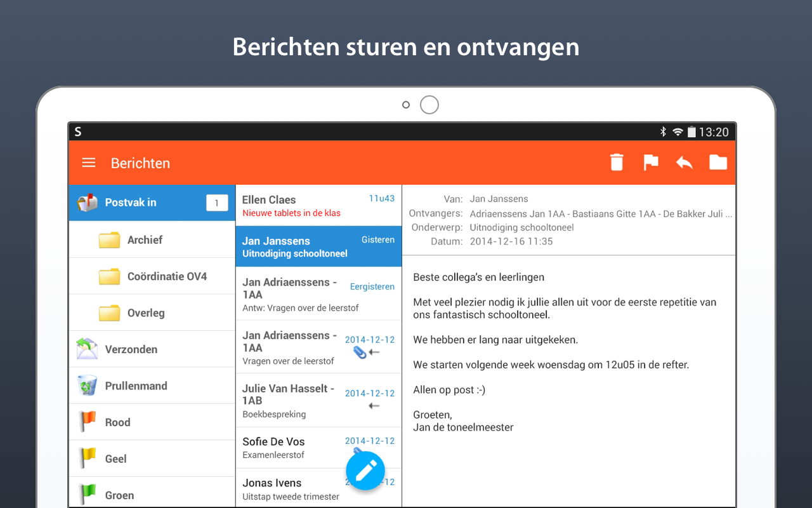Click the green flag icon beside Groen
Screen dimensions: 812x508
[x=87, y=495]
